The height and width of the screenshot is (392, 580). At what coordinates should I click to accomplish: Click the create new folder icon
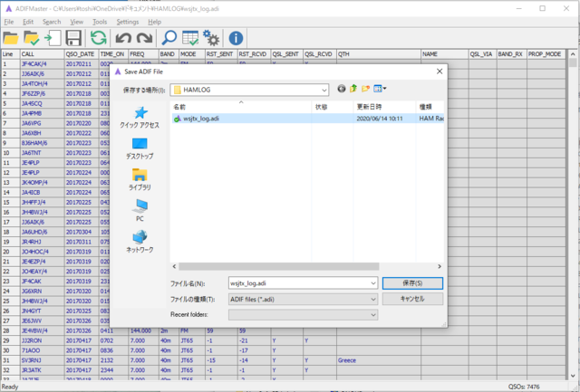pos(365,89)
